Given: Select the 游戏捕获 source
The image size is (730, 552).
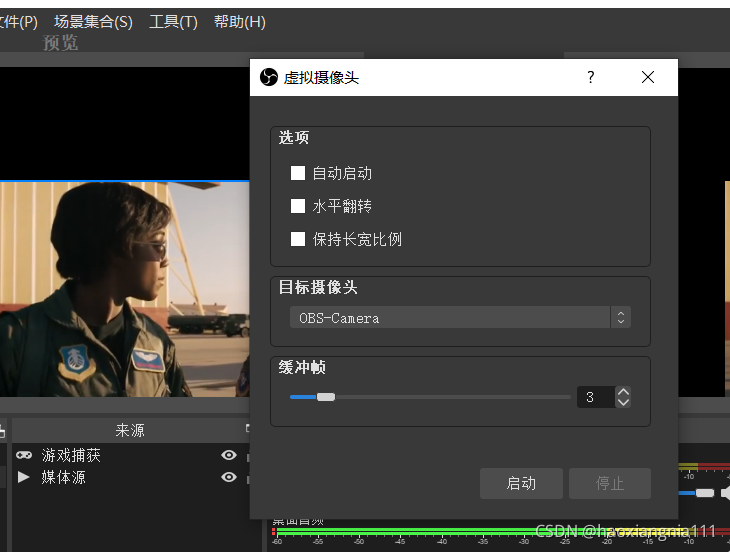Looking at the screenshot, I should pos(71,455).
